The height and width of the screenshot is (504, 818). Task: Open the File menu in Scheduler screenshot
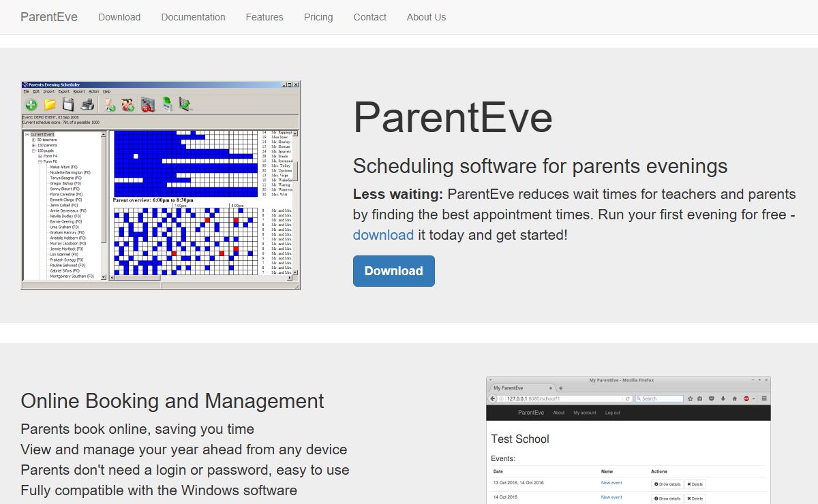[27, 91]
